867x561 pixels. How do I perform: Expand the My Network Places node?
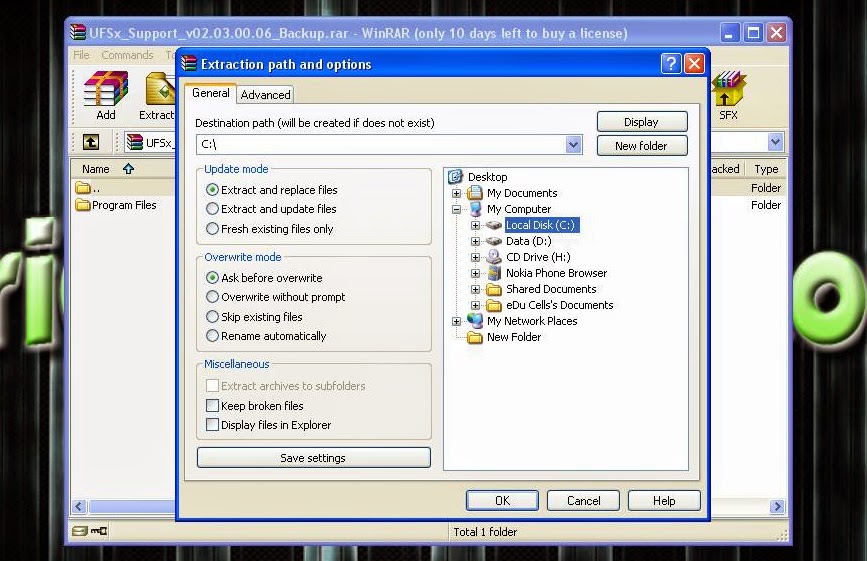[456, 322]
